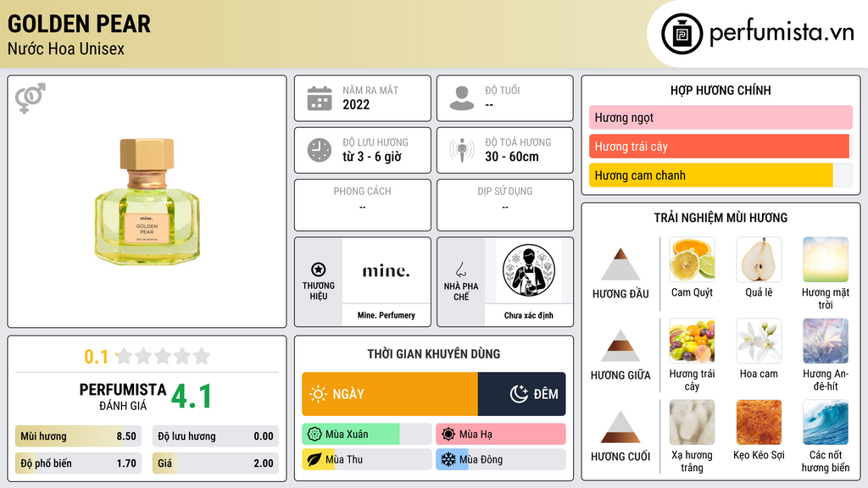Select the Hoa cam blossom note image
This screenshot has height=488, width=868.
759,341
